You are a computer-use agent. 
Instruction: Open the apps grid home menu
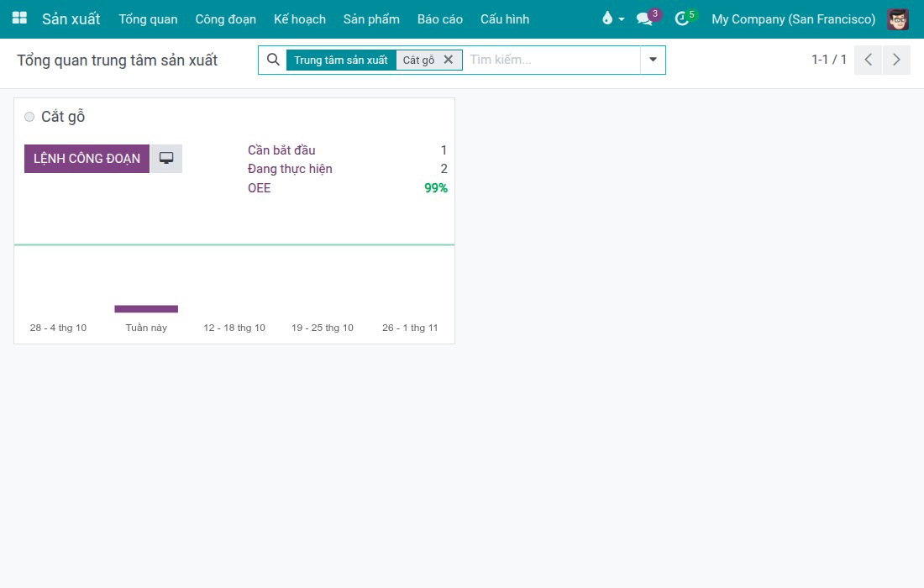[x=19, y=18]
